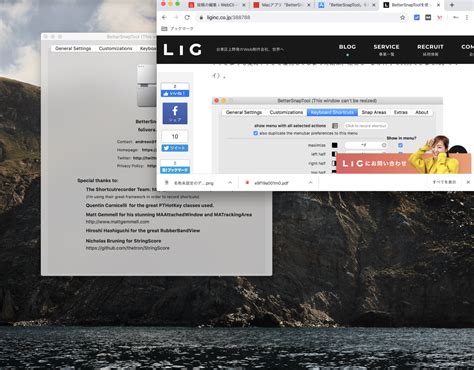Screen dimensions: 474x370
Task: Open the ブックマーク bookmarks folder
Action: click(x=177, y=29)
